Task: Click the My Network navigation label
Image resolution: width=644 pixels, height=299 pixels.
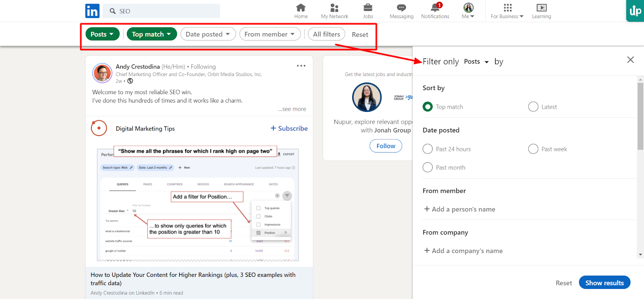Action: point(334,16)
